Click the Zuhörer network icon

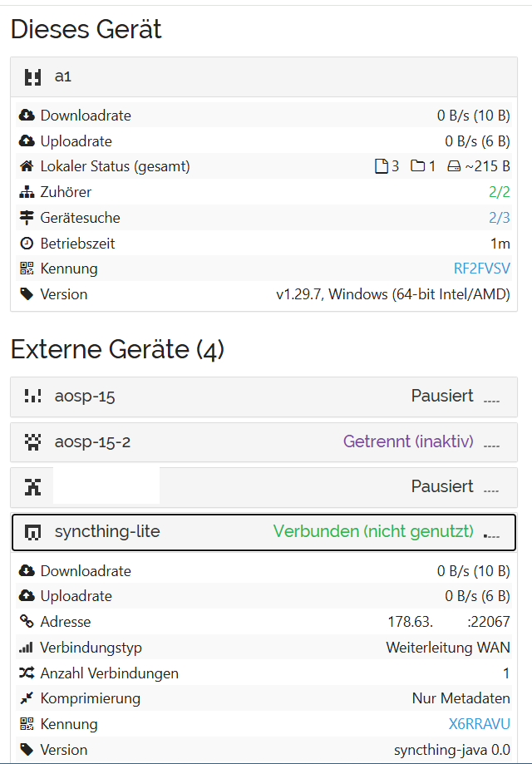(27, 192)
